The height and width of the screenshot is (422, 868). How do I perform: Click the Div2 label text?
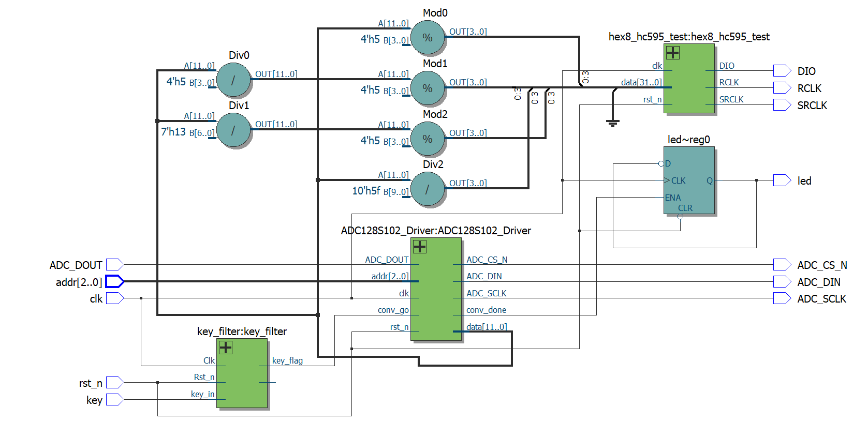point(433,164)
